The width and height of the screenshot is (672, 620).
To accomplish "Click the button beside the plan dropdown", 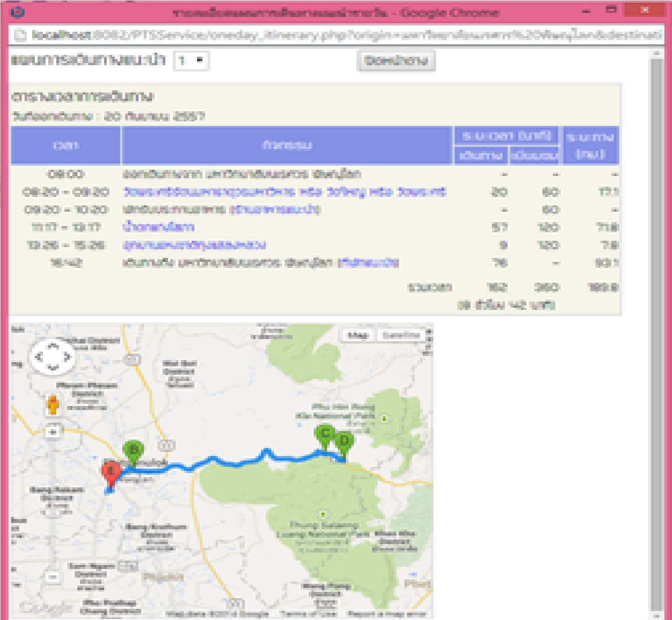I will point(396,61).
